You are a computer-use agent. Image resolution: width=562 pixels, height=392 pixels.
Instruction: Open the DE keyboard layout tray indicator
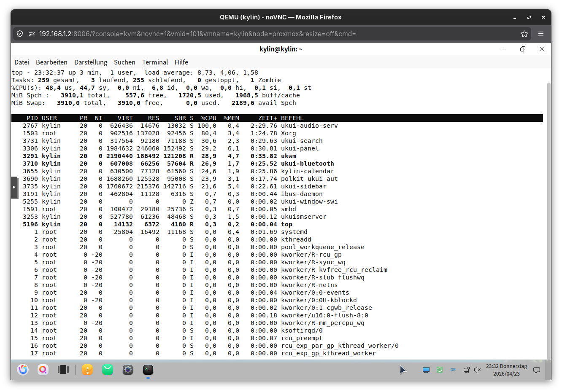coord(453,370)
